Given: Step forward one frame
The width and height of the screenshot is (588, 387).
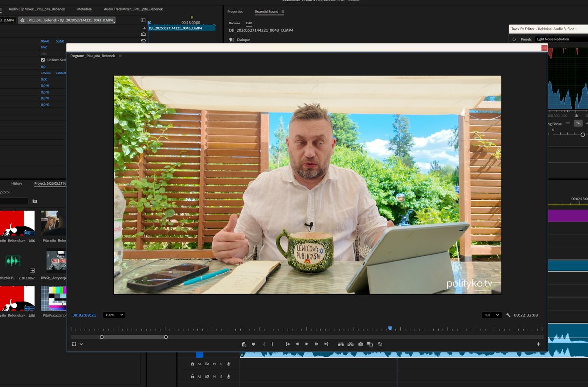Looking at the screenshot, I should click(x=317, y=344).
